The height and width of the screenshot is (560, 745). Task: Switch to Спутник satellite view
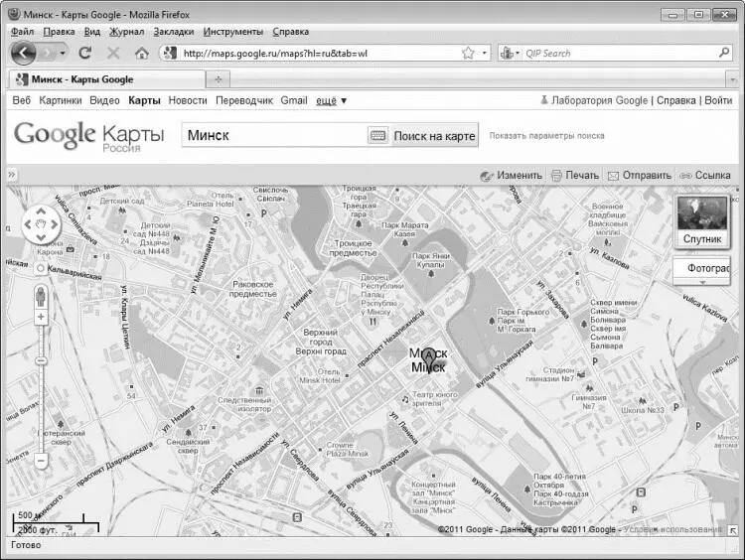(702, 221)
